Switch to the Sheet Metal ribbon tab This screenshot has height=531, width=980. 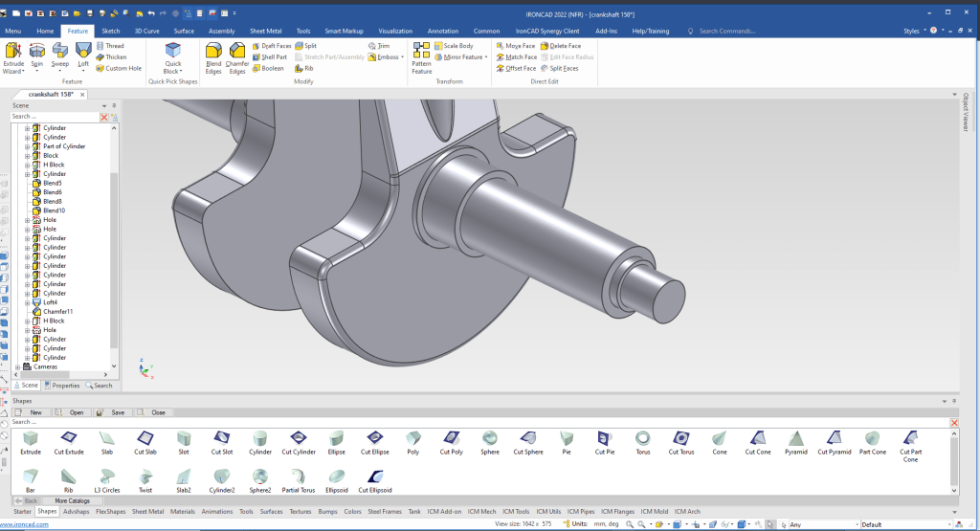click(x=264, y=31)
